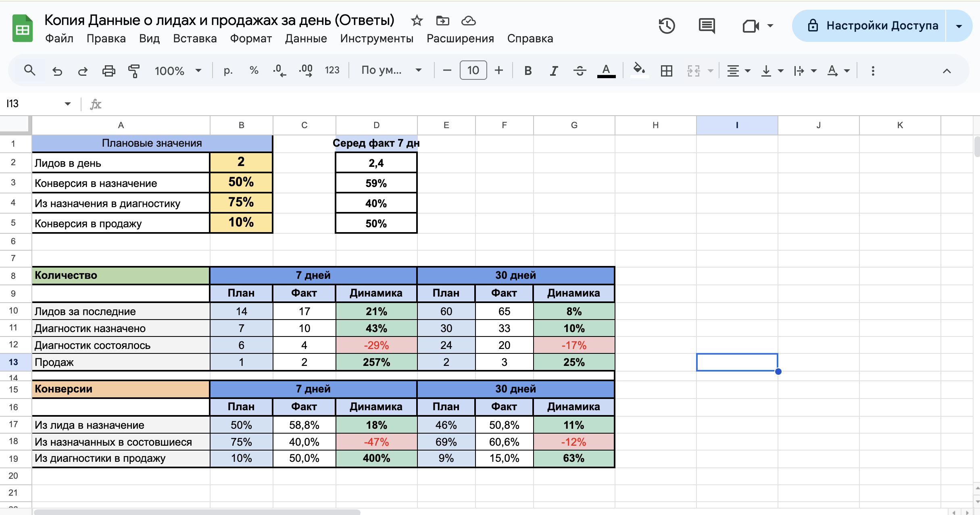Click the undo arrow icon
The height and width of the screenshot is (515, 980).
[x=57, y=71]
